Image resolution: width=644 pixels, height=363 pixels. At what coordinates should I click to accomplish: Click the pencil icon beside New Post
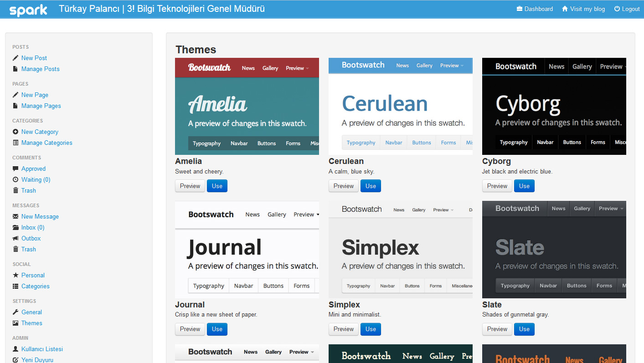point(15,58)
